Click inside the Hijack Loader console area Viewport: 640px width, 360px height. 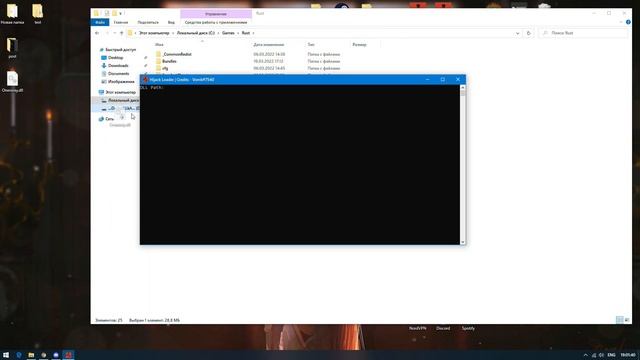[300, 164]
